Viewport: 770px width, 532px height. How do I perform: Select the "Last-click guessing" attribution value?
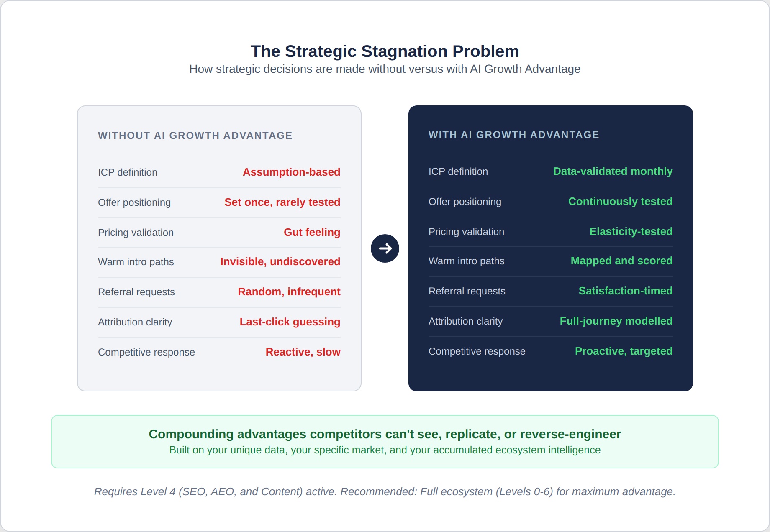(290, 322)
